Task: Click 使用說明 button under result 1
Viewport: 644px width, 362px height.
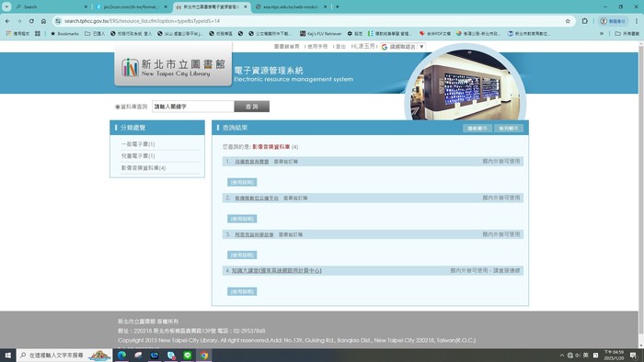Action: click(x=242, y=182)
